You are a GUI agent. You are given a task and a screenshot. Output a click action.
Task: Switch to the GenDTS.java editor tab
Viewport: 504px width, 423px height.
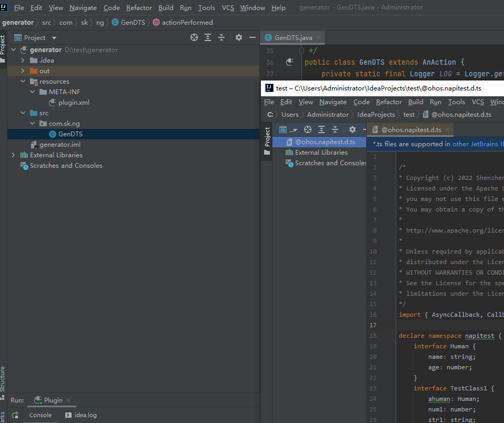[293, 37]
